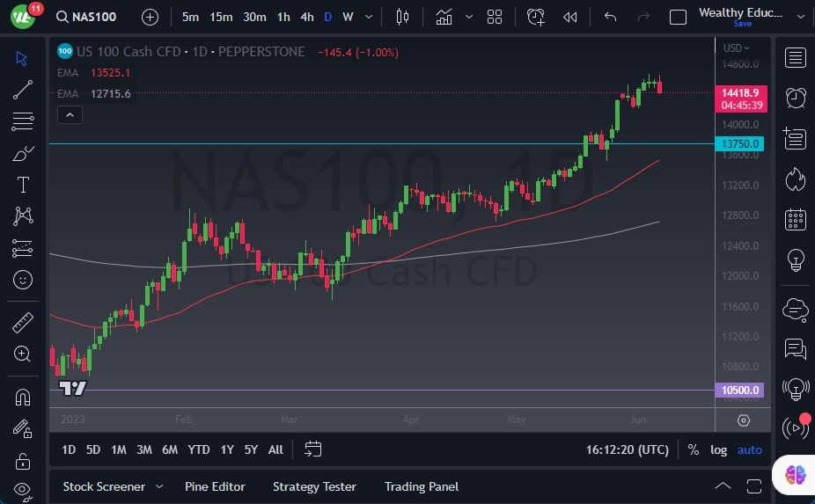This screenshot has height=504, width=815.
Task: Set date range to YTD
Action: tap(199, 449)
